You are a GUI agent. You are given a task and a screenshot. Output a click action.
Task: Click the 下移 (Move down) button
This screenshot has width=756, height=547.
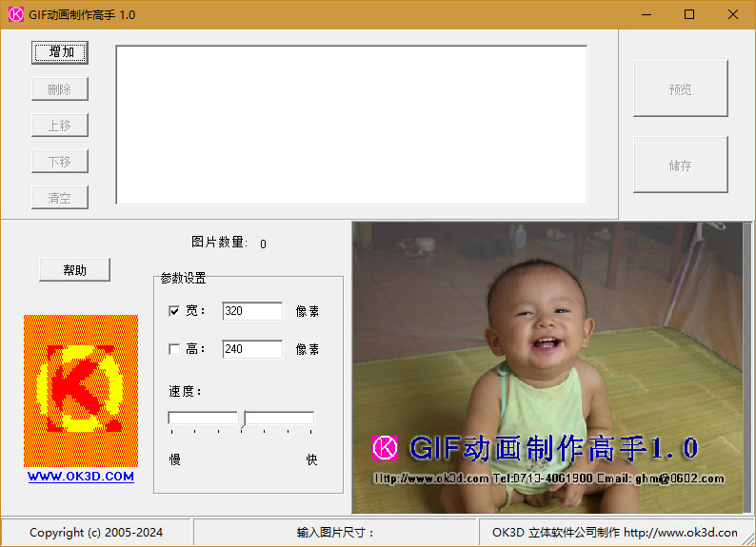[x=60, y=161]
